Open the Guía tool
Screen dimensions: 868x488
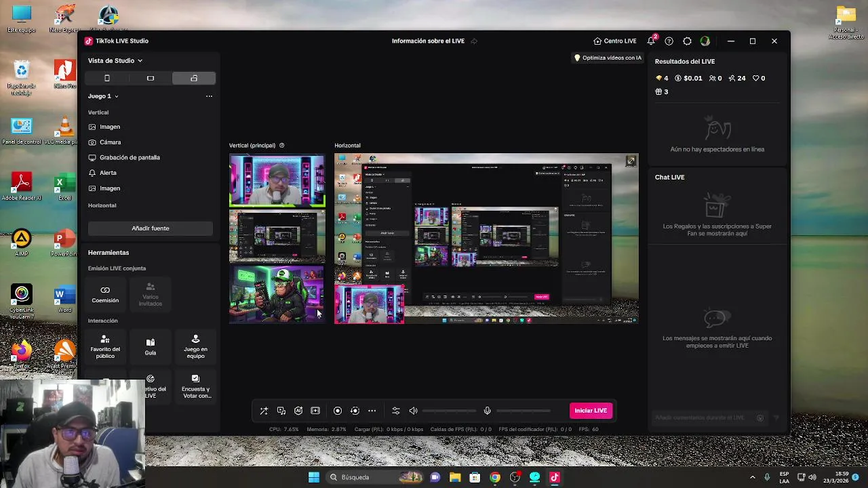click(x=151, y=346)
